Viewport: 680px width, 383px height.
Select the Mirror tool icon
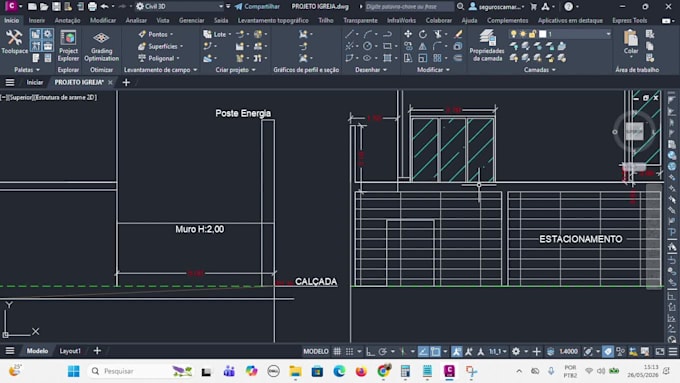pos(422,46)
